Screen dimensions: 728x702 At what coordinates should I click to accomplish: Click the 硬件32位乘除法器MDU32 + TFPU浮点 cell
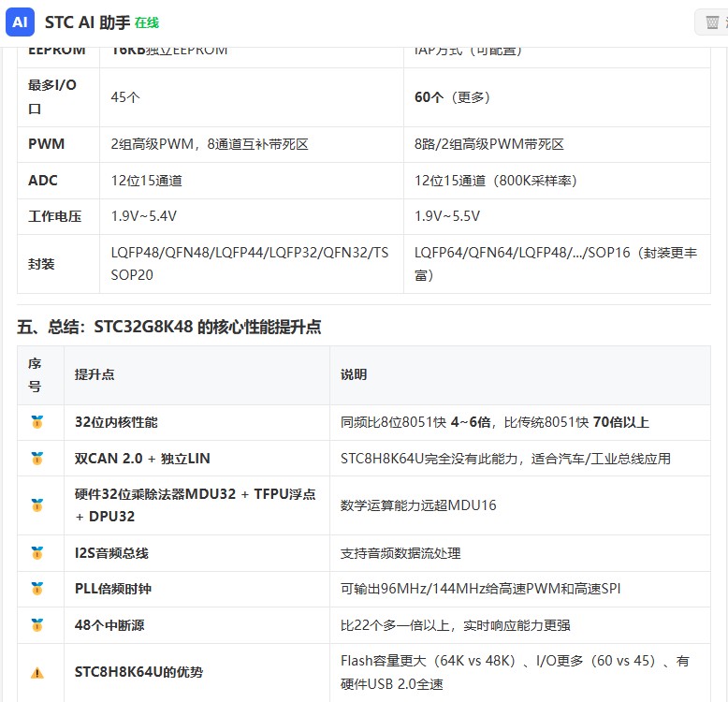195,505
